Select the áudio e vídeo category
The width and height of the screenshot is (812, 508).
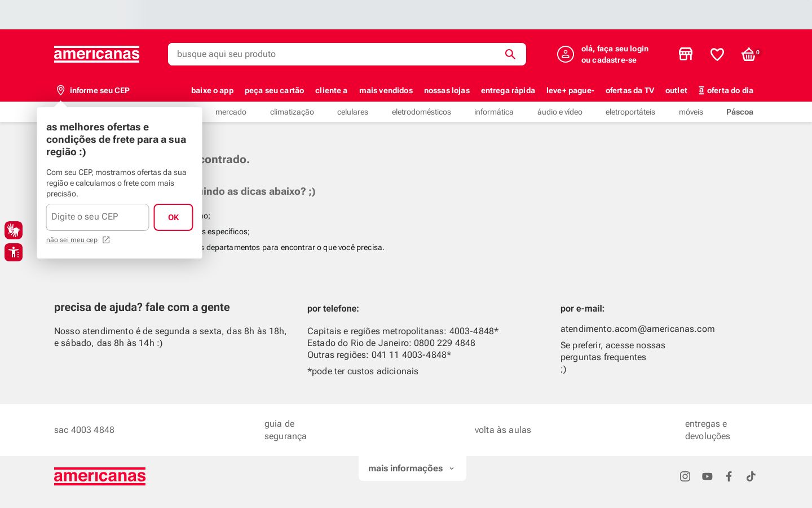click(560, 112)
